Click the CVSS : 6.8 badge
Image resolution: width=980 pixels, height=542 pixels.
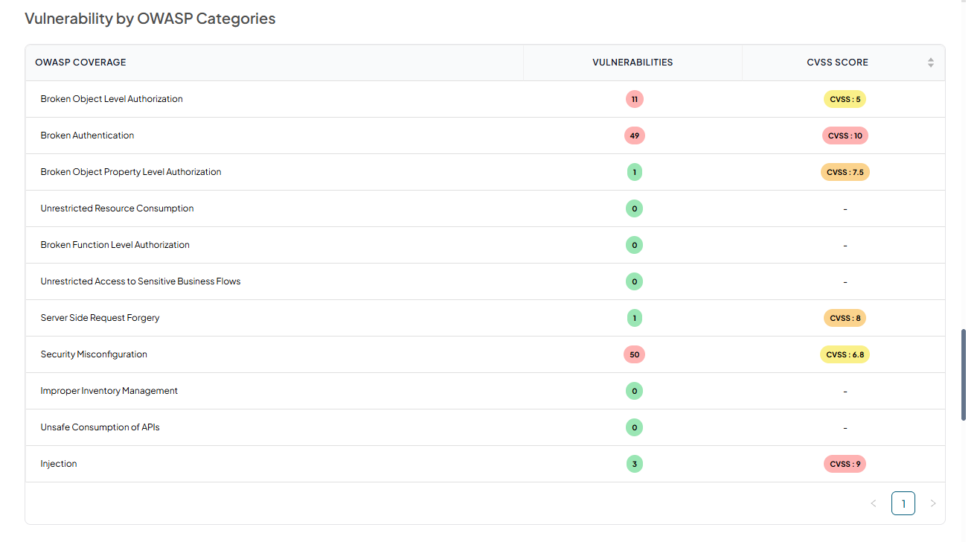click(845, 354)
